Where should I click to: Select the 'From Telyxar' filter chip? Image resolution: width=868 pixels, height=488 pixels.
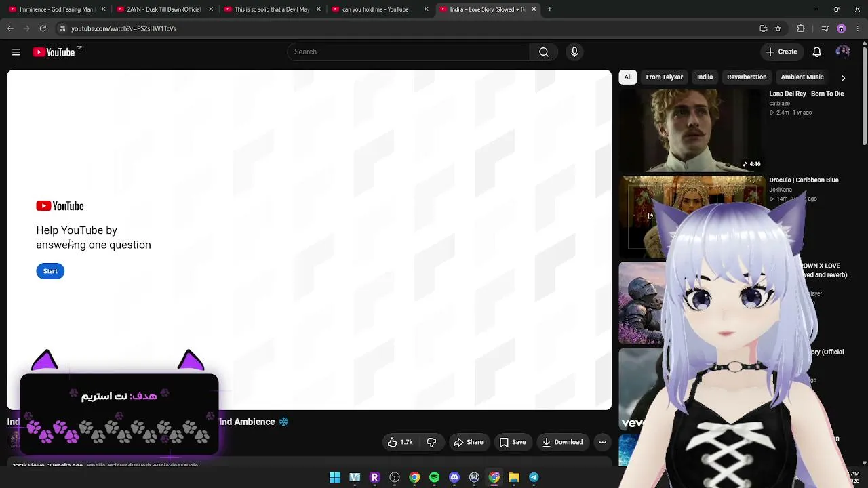(x=665, y=77)
